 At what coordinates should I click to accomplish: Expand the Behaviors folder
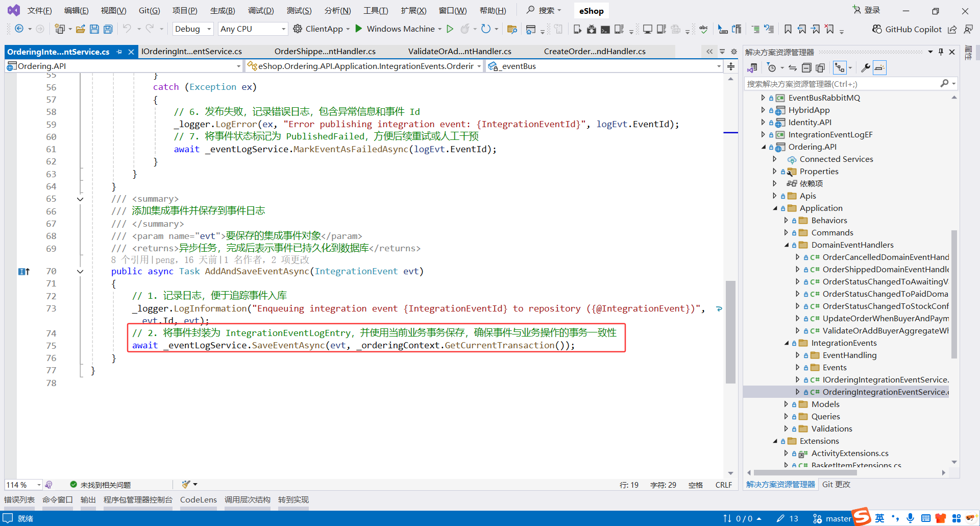pyautogui.click(x=786, y=221)
